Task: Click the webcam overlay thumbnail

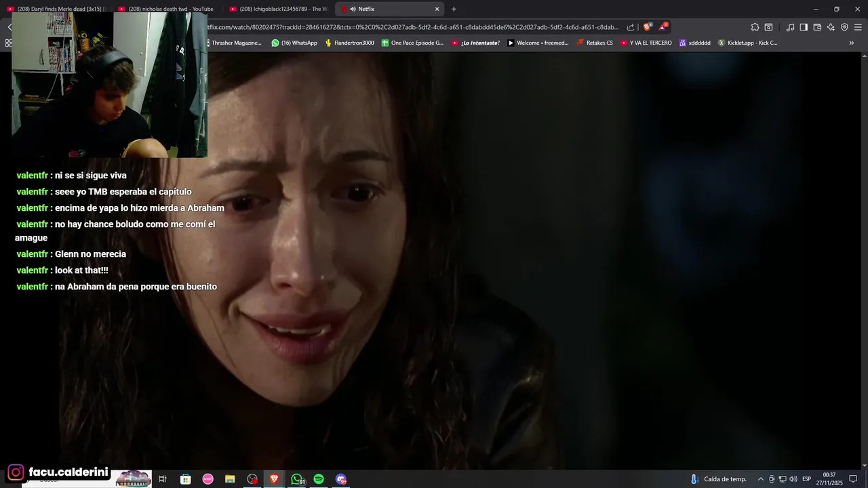Action: [x=110, y=85]
